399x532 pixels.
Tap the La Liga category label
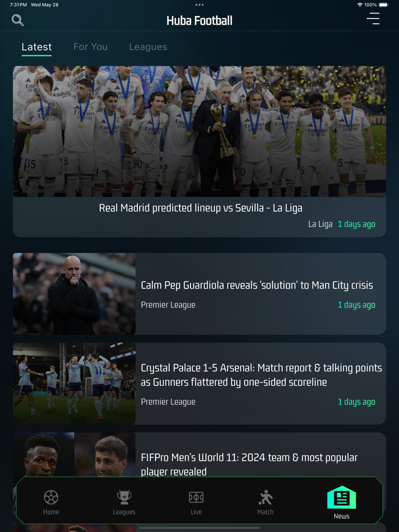tap(320, 224)
